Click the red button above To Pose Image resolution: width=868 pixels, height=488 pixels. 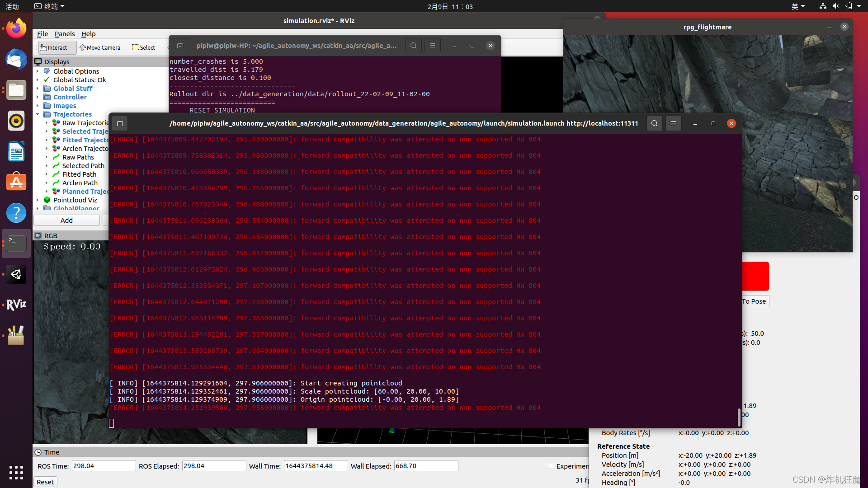tap(755, 276)
